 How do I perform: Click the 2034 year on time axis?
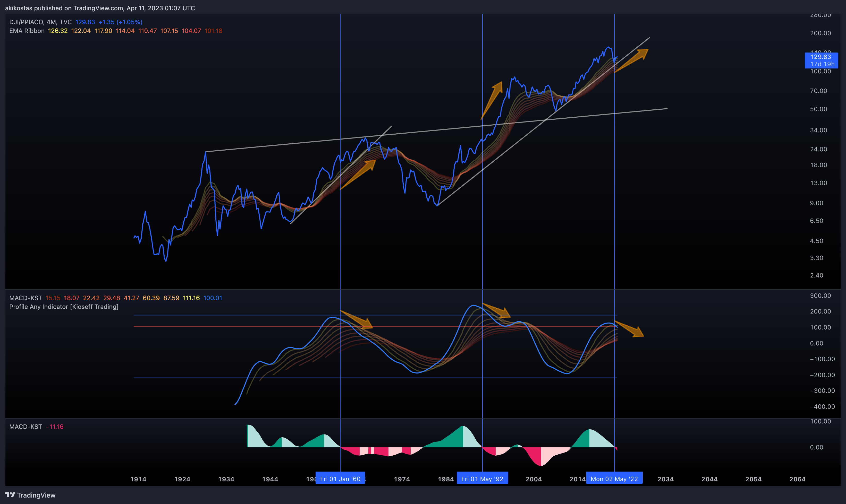click(665, 479)
